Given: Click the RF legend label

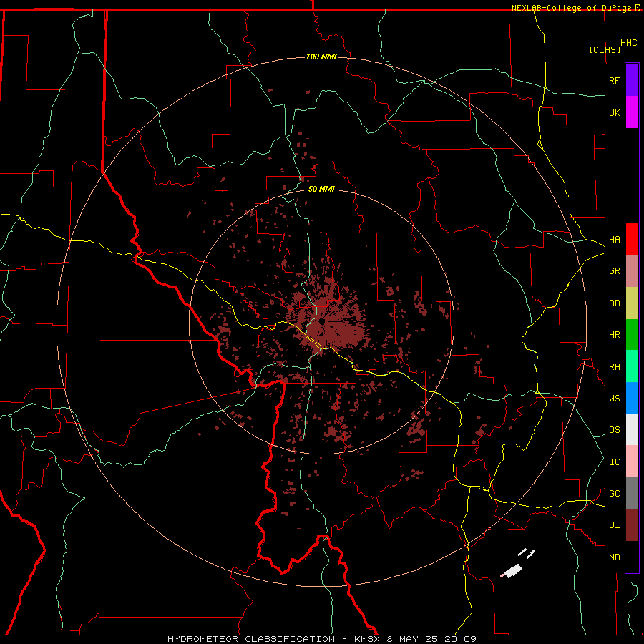Looking at the screenshot, I should click(614, 80).
